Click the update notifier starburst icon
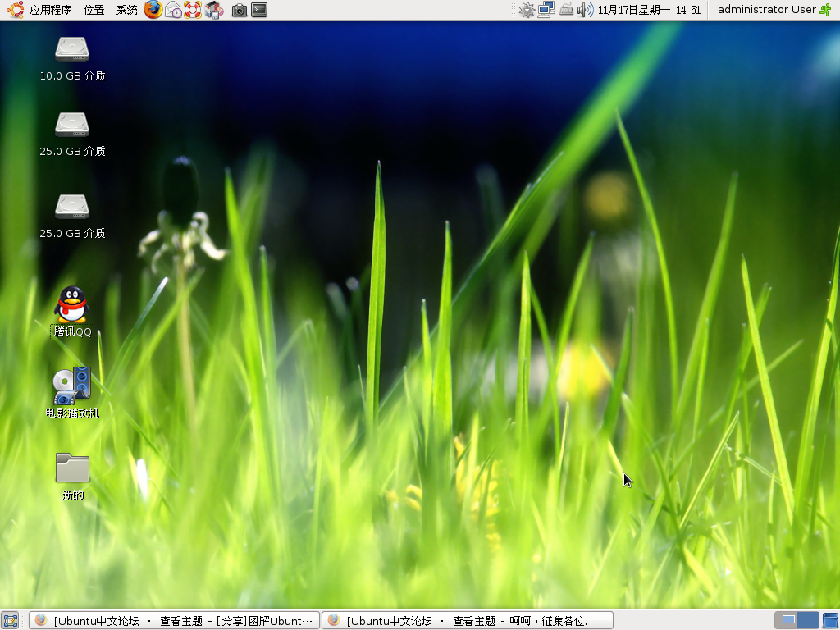The image size is (840, 630). pos(527,10)
